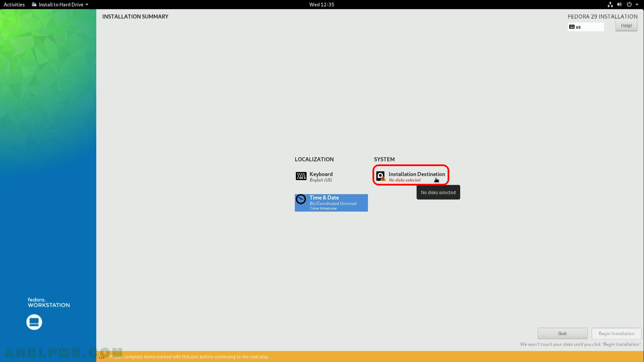Select the US keyboard layout dropdown
This screenshot has height=362, width=644.
pos(586,26)
